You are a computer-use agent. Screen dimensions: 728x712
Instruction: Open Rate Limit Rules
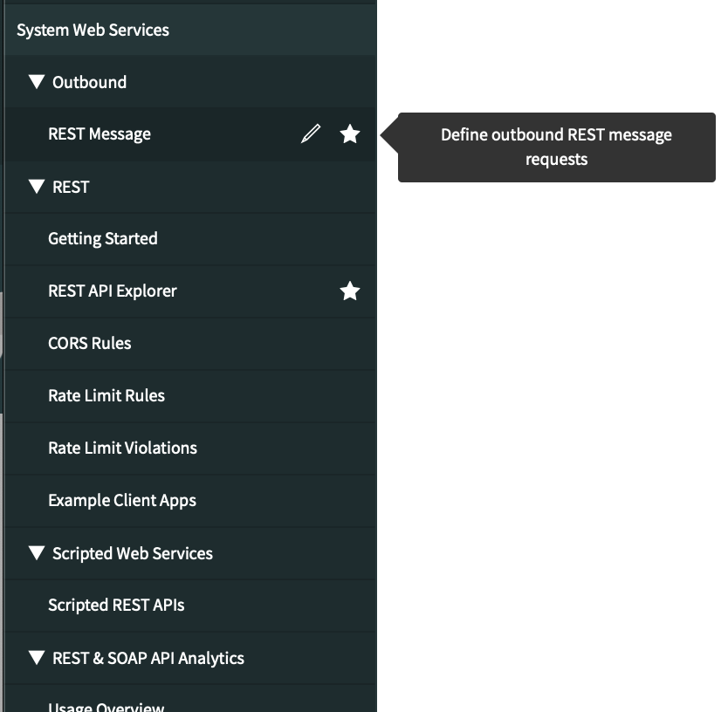[106, 396]
